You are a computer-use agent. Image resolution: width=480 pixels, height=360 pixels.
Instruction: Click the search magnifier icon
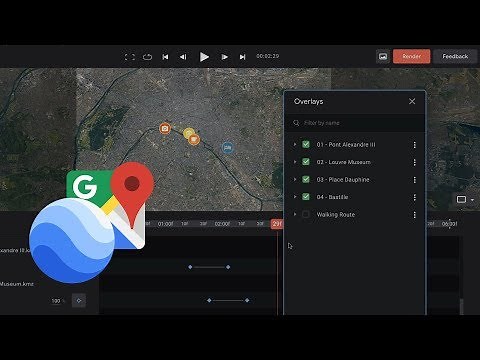click(296, 123)
